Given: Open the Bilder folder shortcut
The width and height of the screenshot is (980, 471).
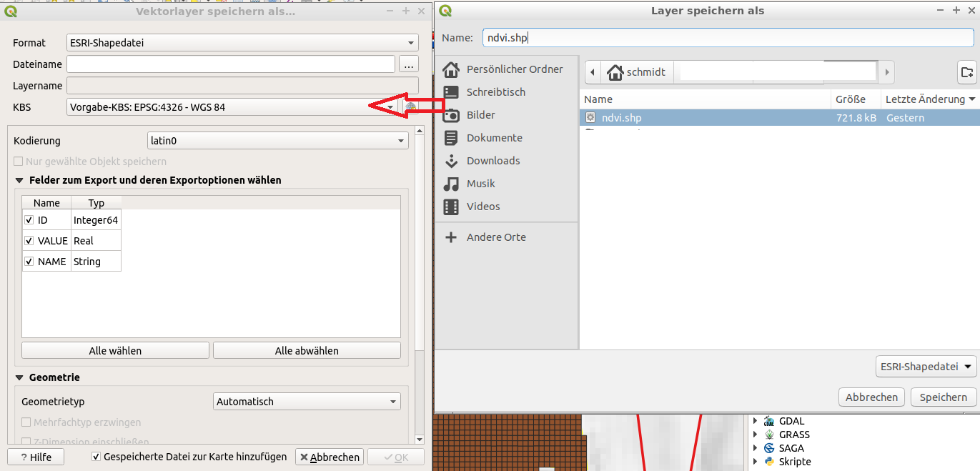Looking at the screenshot, I should coord(480,115).
